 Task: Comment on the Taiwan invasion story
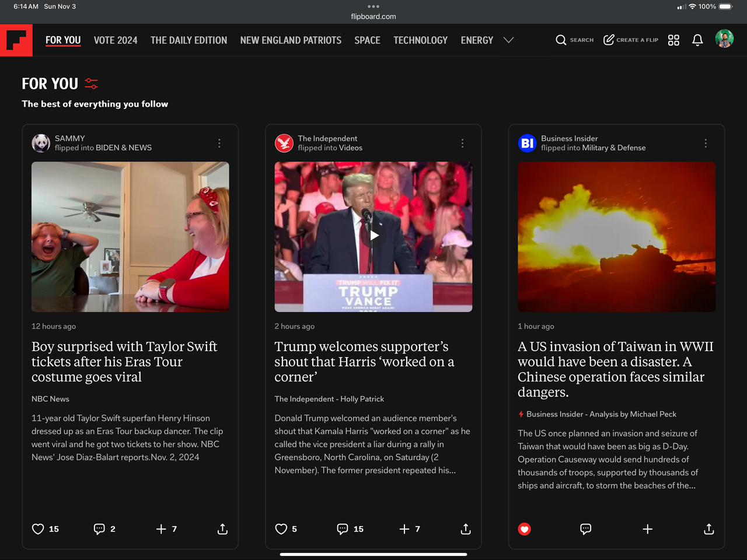click(586, 529)
